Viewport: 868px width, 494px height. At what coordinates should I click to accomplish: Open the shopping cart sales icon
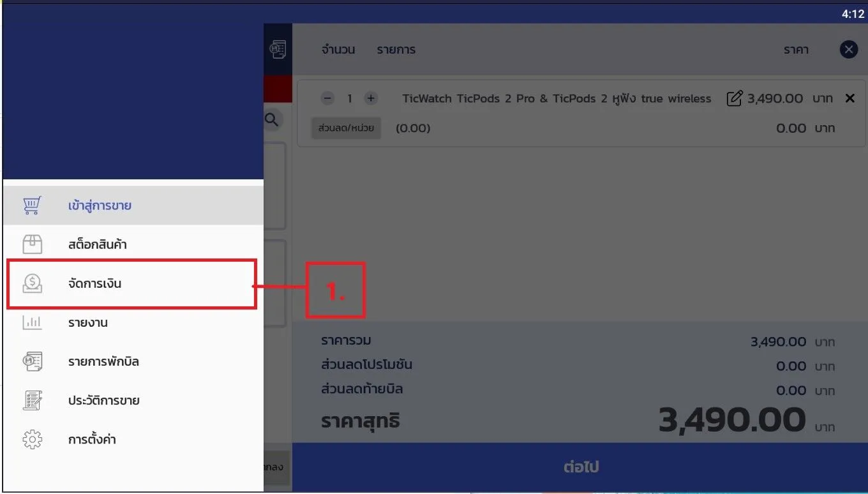point(32,206)
